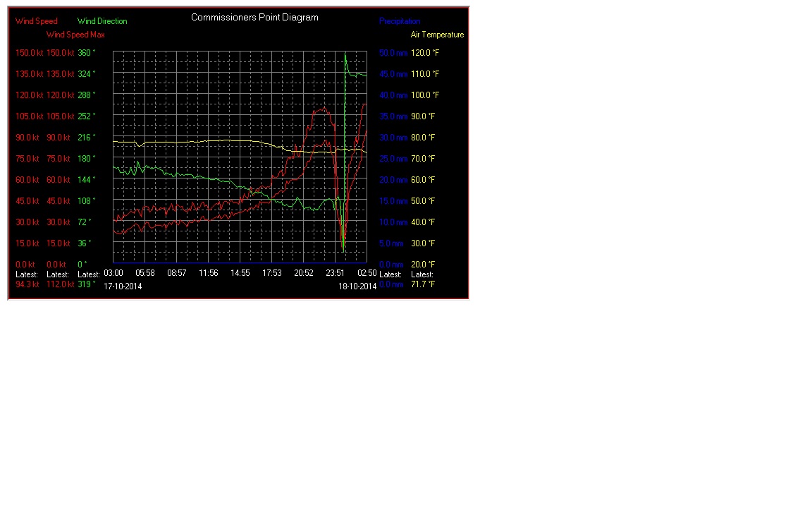Select the "20.0 °F" temperature axis label

pyautogui.click(x=423, y=265)
